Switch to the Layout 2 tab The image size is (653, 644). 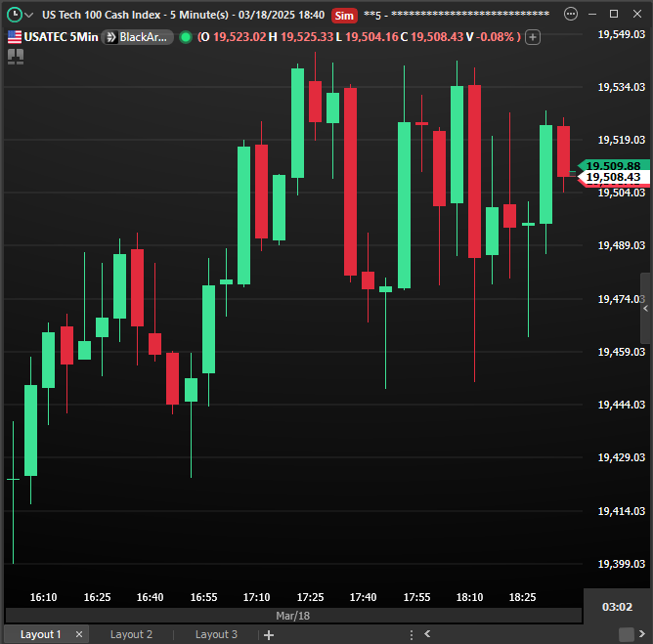131,634
